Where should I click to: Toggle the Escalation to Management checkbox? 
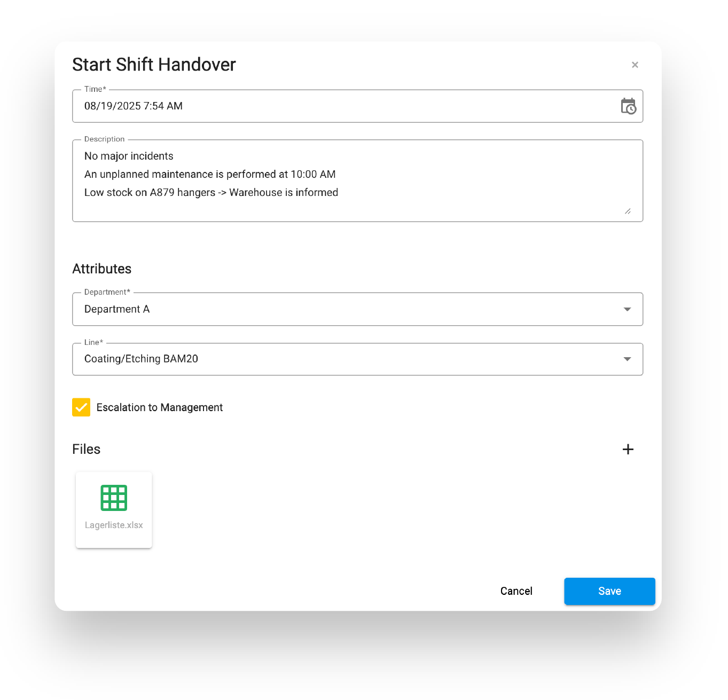[81, 407]
